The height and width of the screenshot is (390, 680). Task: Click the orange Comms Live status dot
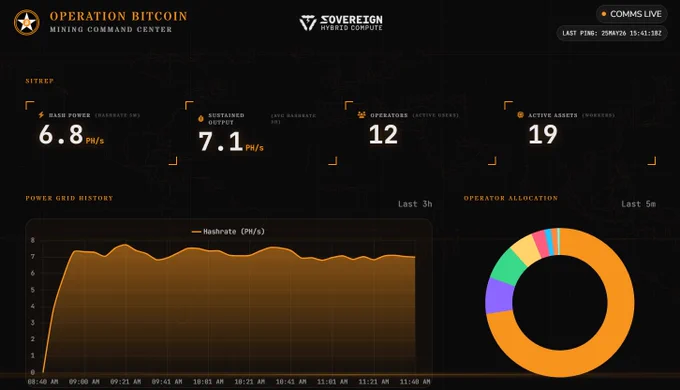tap(604, 14)
